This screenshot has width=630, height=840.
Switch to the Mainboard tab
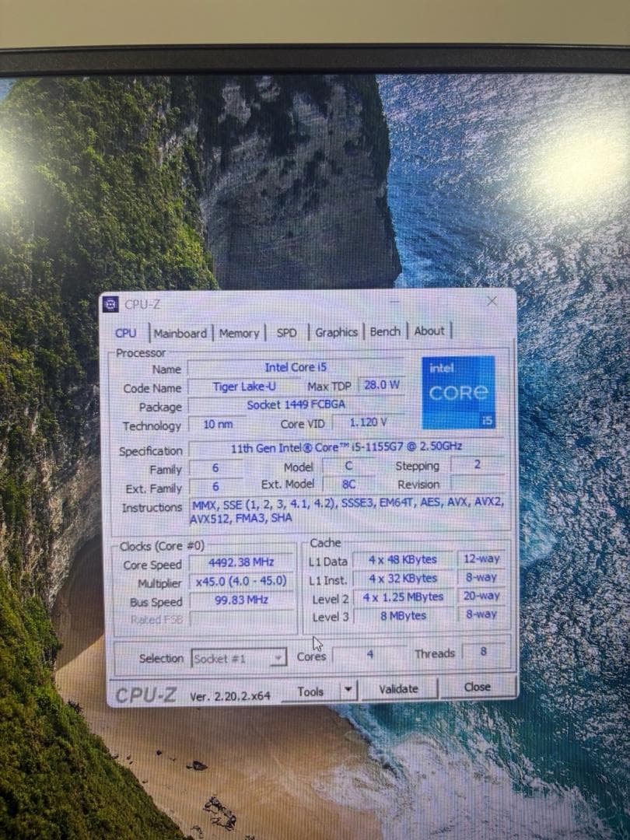pos(180,333)
